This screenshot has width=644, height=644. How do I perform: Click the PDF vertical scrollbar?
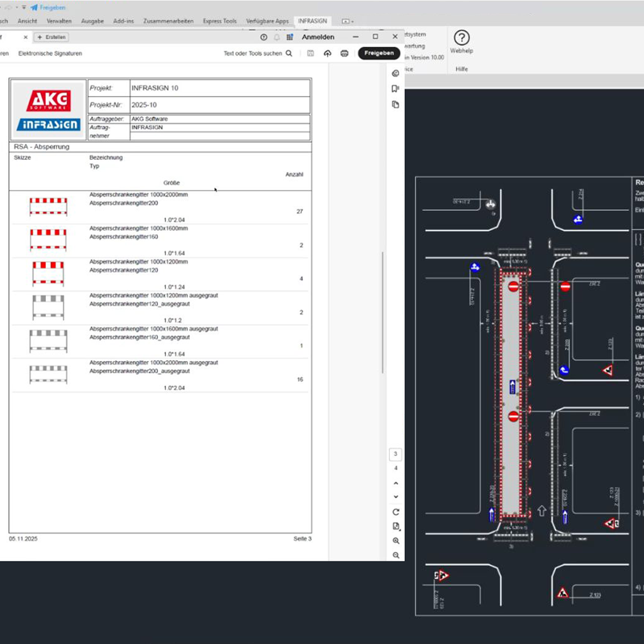click(382, 311)
